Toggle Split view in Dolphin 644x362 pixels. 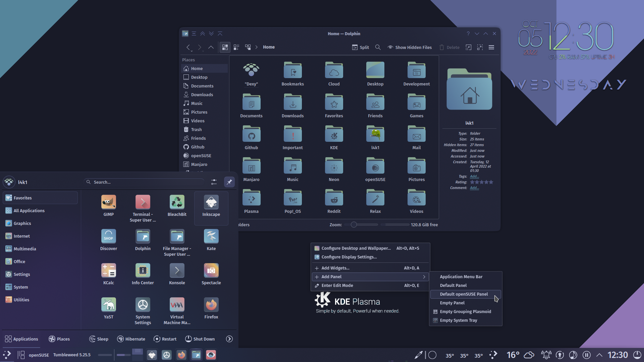pyautogui.click(x=361, y=47)
